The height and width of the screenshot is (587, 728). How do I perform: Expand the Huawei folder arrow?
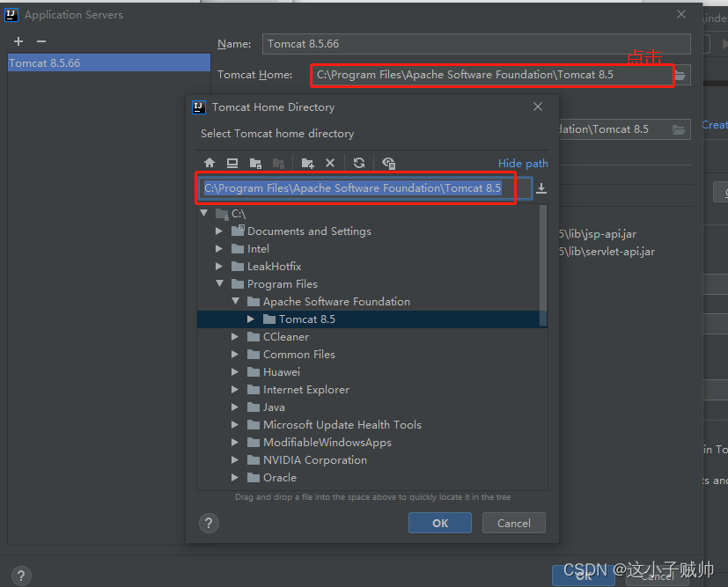[x=235, y=371]
